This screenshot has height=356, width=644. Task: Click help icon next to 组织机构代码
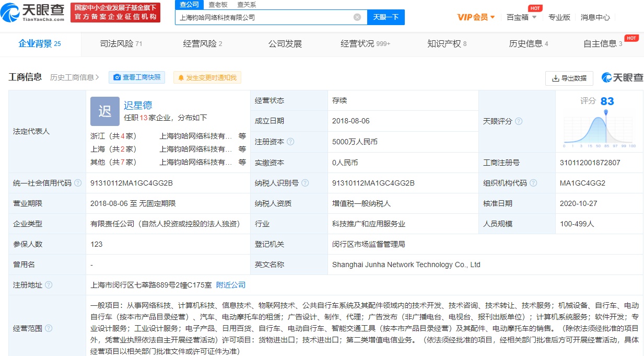pyautogui.click(x=533, y=183)
